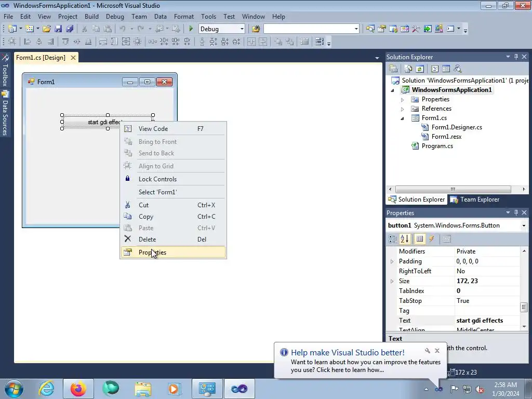Screen dimensions: 532x399
Task: Choose View Code in the context menu
Action: [173, 129]
